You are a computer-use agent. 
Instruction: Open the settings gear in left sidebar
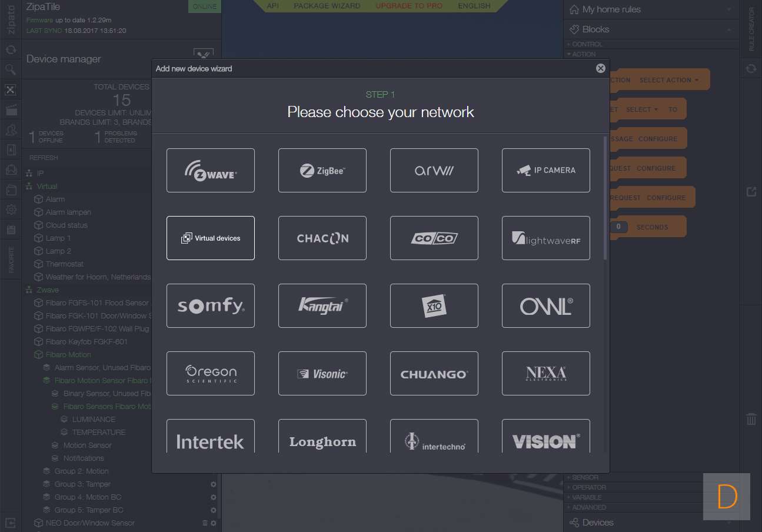tap(11, 210)
